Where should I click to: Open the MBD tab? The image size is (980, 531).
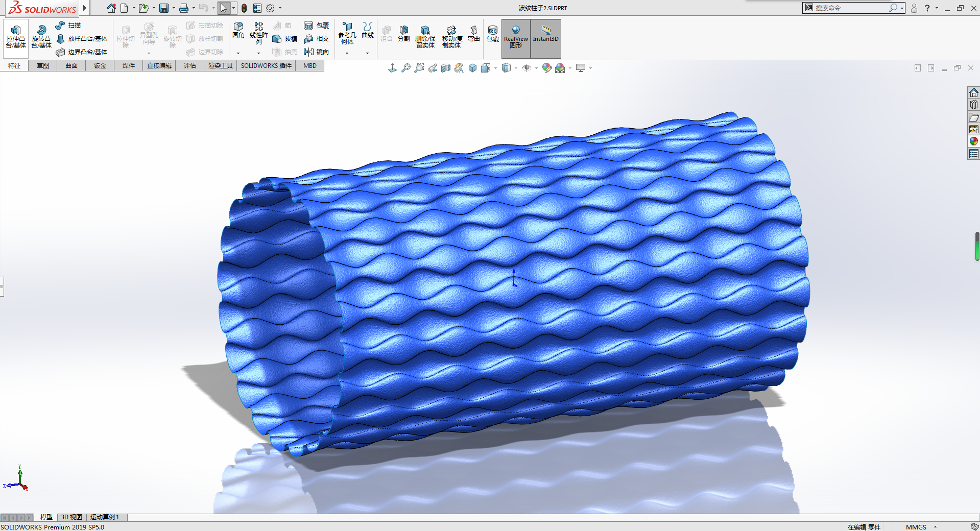coord(310,66)
